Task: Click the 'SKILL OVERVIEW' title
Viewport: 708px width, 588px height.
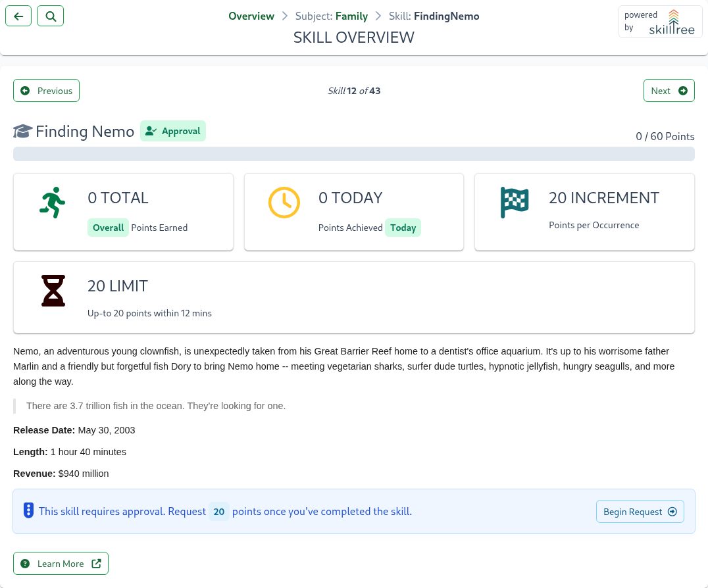Action: click(354, 37)
